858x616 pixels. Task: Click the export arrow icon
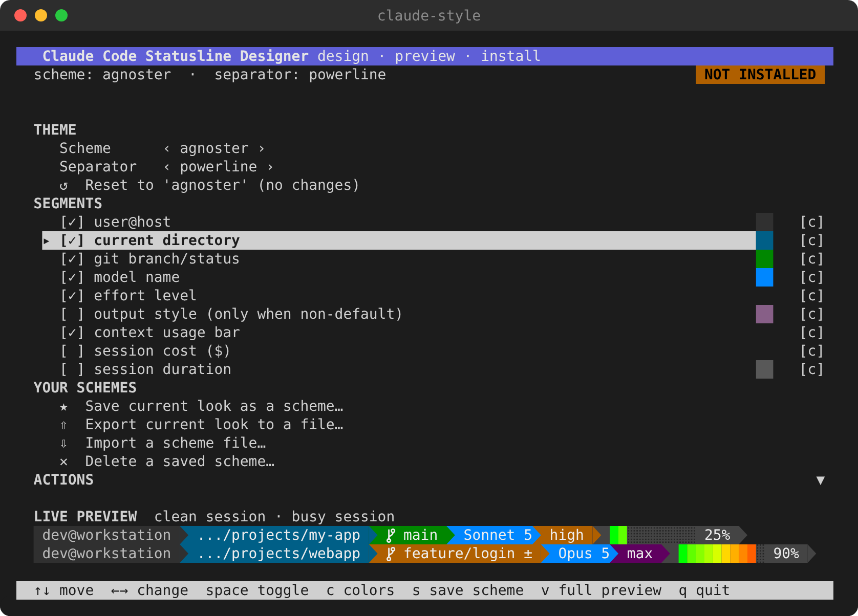click(63, 425)
